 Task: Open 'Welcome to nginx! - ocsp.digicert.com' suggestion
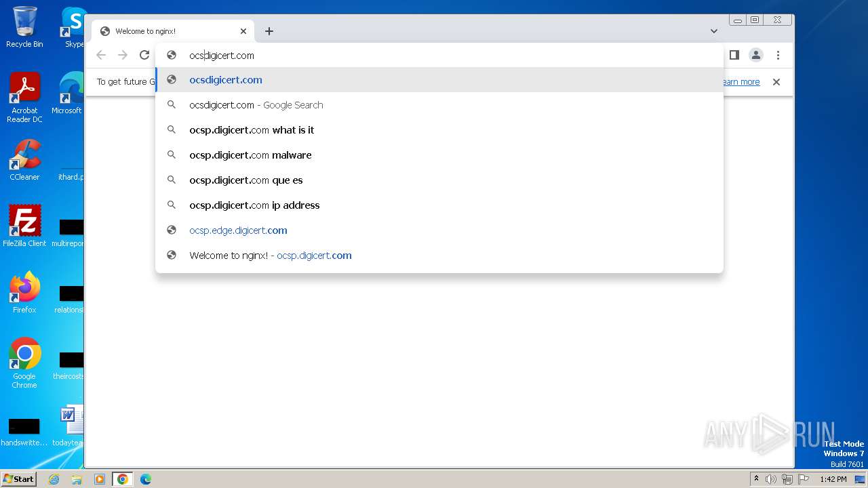tap(439, 256)
